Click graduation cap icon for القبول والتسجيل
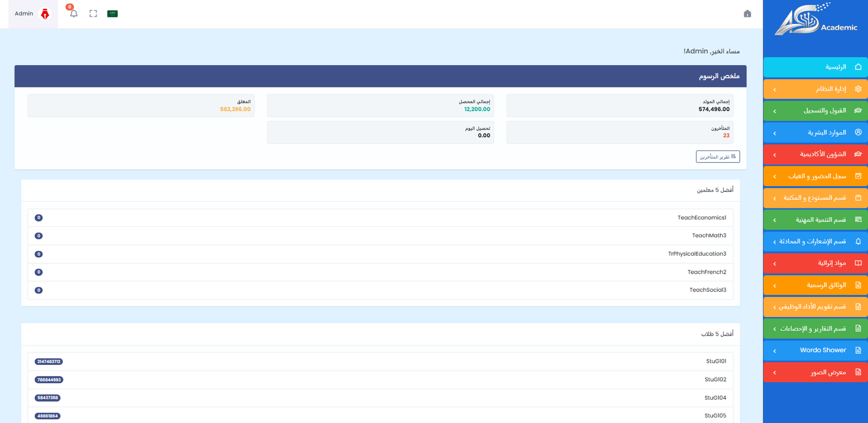Screen dimensions: 868x423 coord(858,111)
